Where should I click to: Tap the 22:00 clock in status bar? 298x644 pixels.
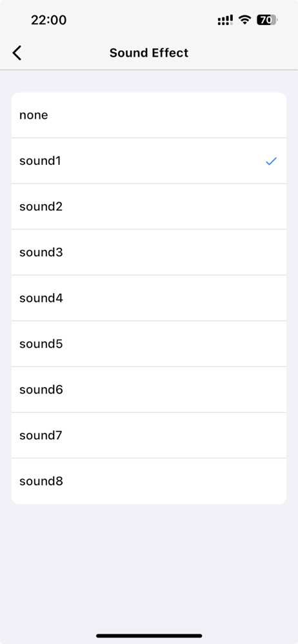[48, 20]
